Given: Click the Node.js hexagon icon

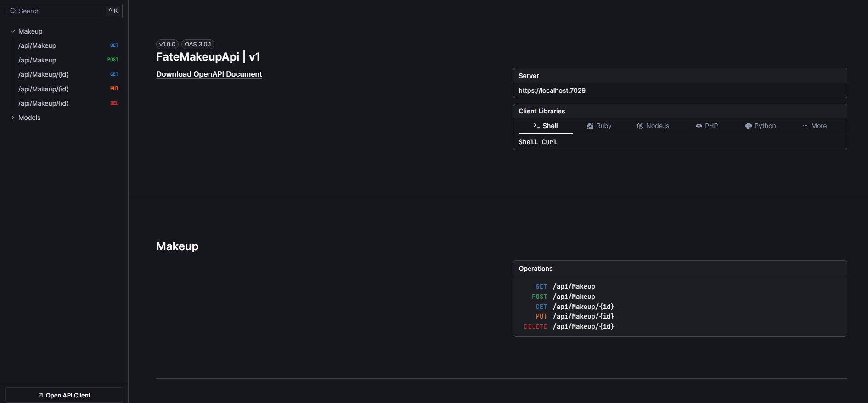Looking at the screenshot, I should pos(640,126).
